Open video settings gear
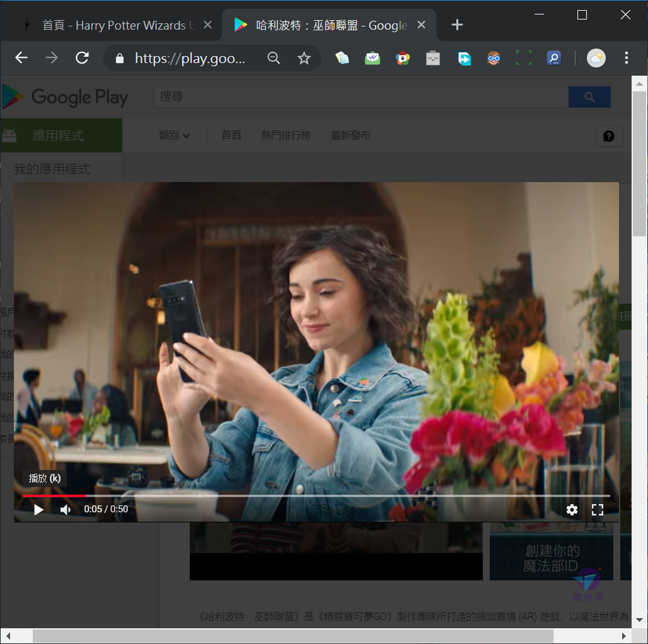This screenshot has width=648, height=644. tap(571, 510)
